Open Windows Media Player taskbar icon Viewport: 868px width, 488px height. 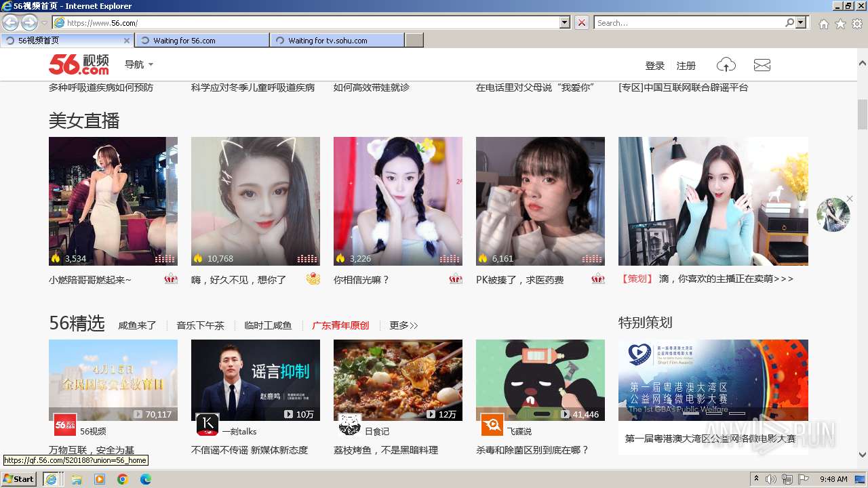(x=100, y=479)
